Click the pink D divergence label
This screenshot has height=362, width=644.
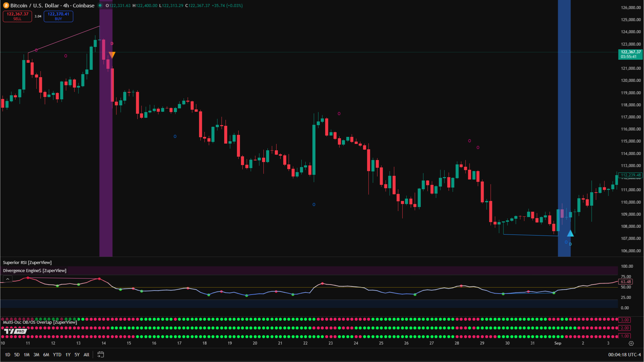112,44
